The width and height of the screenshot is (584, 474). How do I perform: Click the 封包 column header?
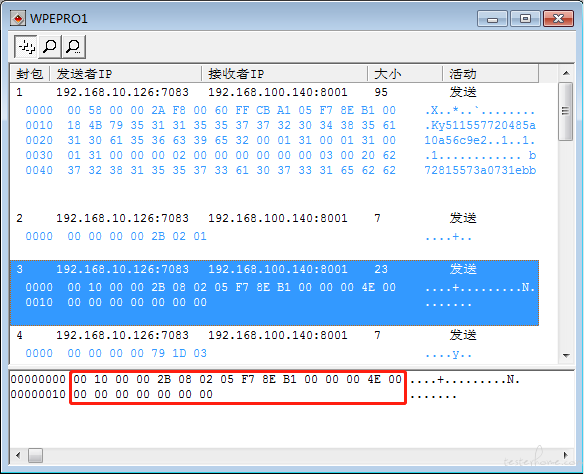30,74
